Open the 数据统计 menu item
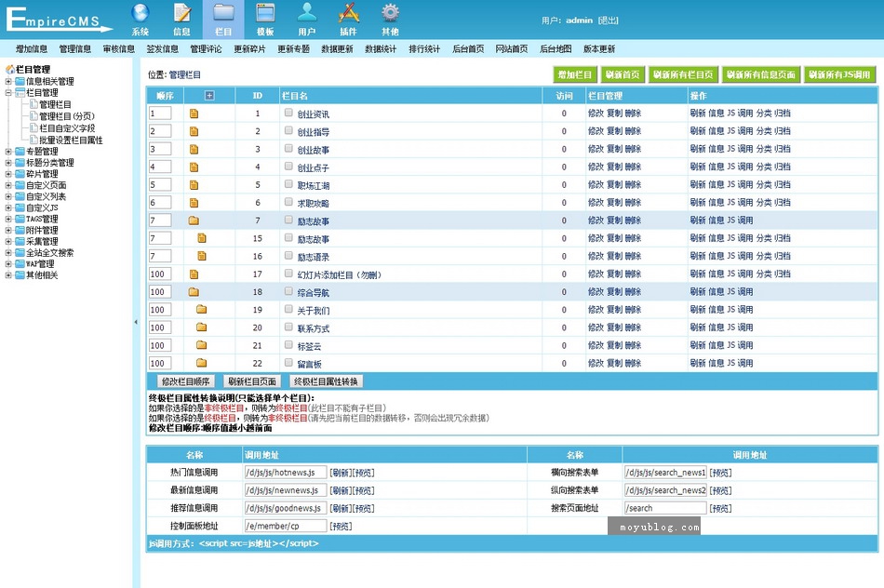 pyautogui.click(x=381, y=49)
